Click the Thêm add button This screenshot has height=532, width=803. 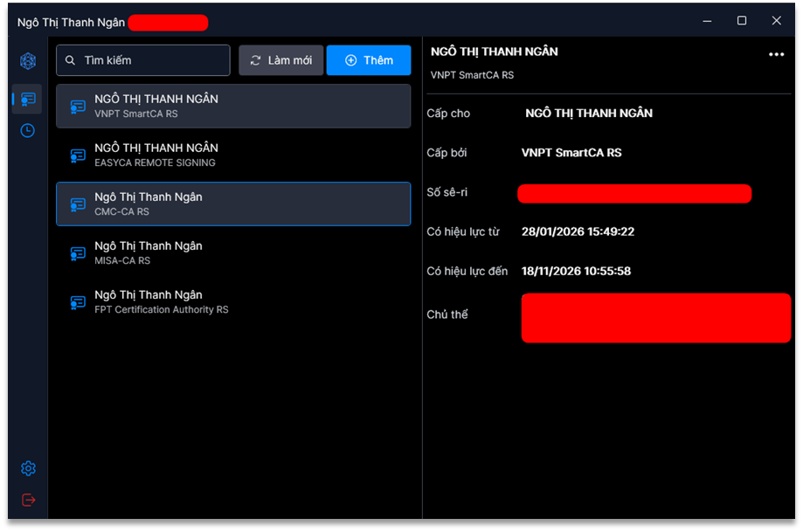coord(369,60)
